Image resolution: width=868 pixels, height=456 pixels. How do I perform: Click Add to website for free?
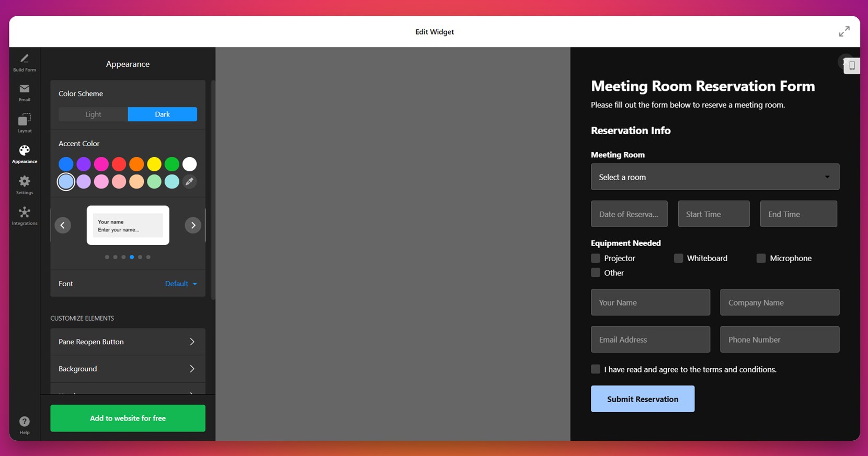(x=128, y=418)
